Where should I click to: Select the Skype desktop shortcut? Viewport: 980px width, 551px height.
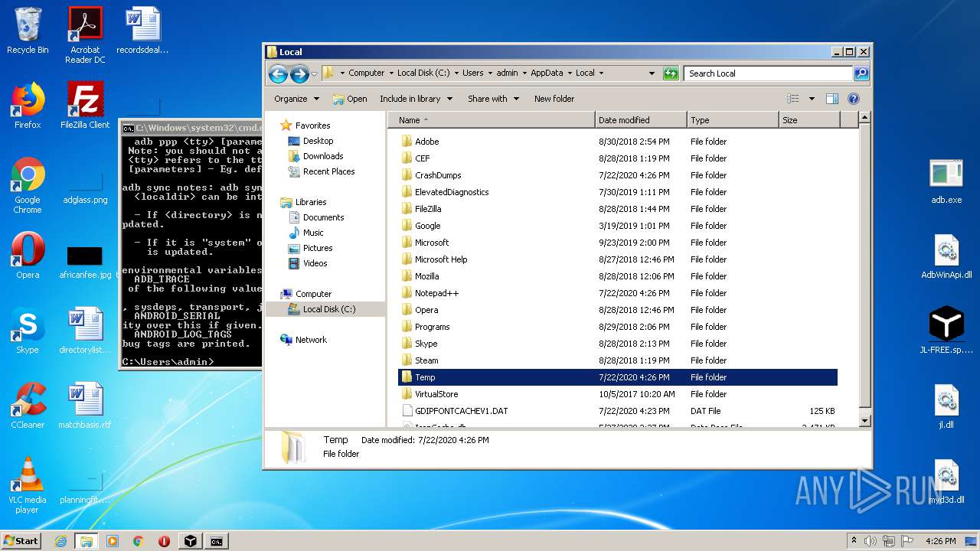coord(28,331)
